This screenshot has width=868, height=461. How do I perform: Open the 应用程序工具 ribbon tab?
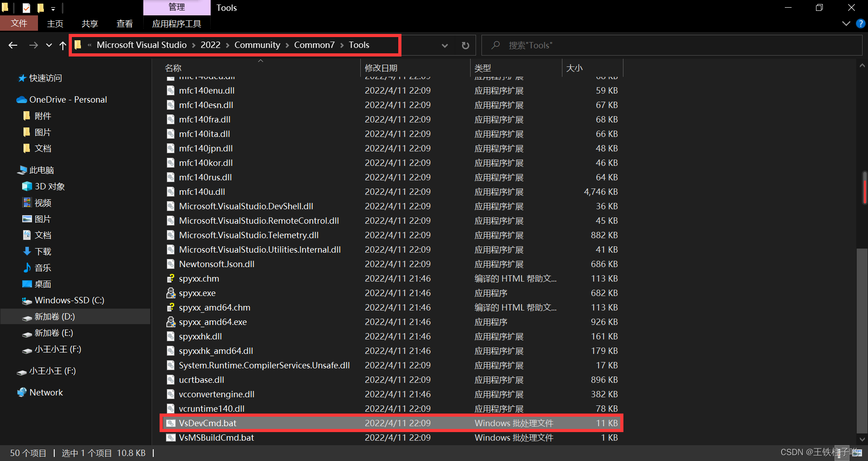tap(177, 24)
